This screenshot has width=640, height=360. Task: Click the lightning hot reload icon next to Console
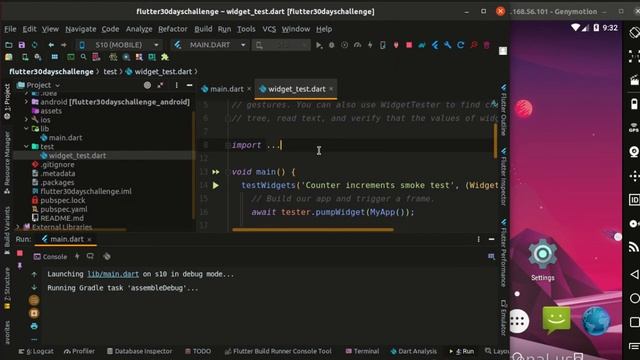[77, 256]
